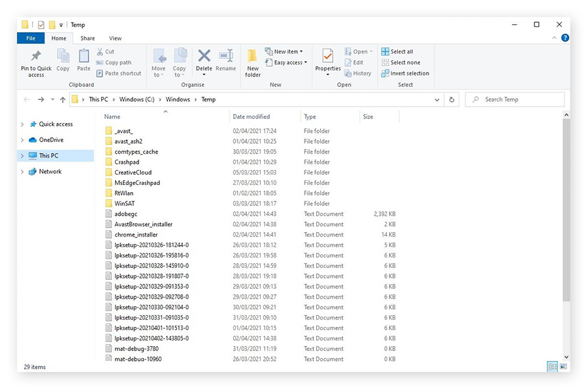Expand the Quick access tree node
The image size is (588, 389).
point(23,124)
